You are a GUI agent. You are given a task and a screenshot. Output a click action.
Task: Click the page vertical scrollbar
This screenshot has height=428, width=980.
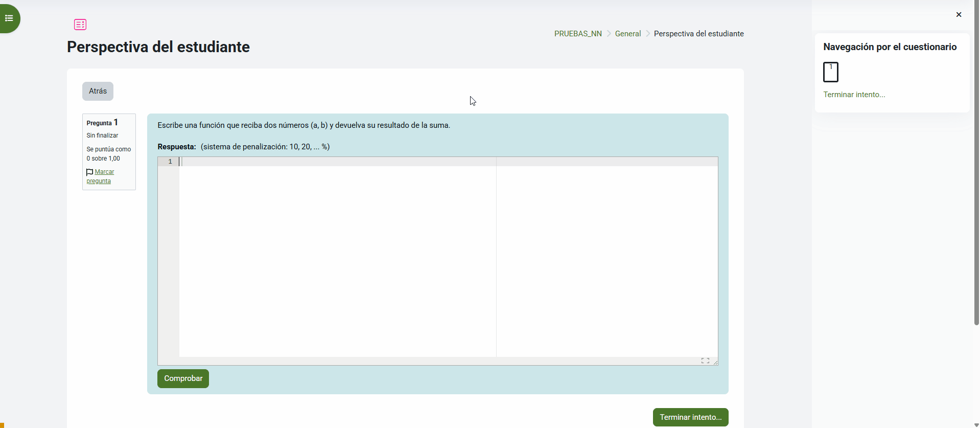pyautogui.click(x=976, y=164)
